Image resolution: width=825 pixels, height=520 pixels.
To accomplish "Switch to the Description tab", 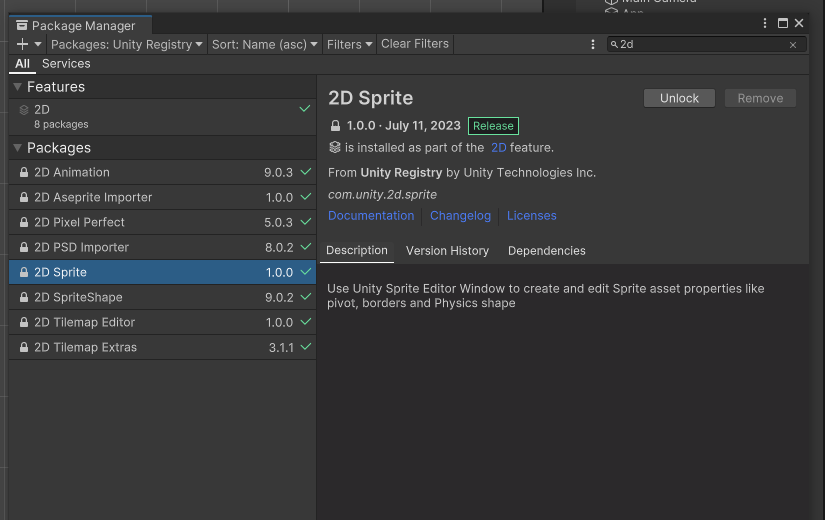I will pos(357,251).
